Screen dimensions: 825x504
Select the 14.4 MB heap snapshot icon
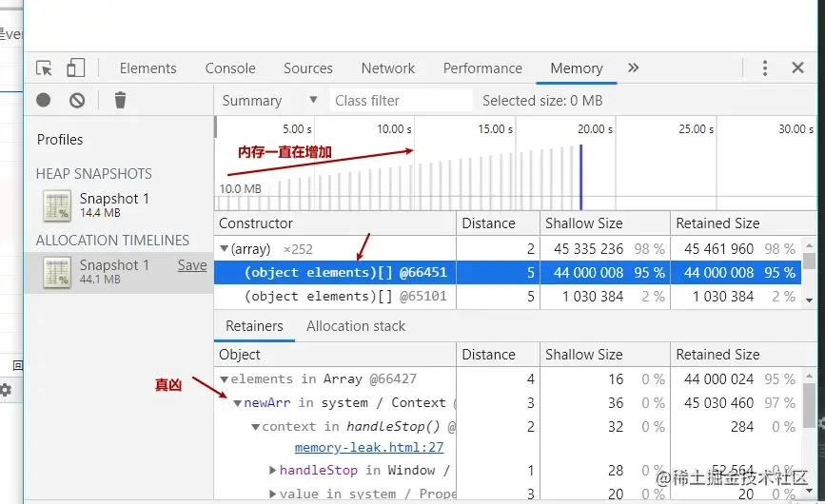[x=57, y=205]
